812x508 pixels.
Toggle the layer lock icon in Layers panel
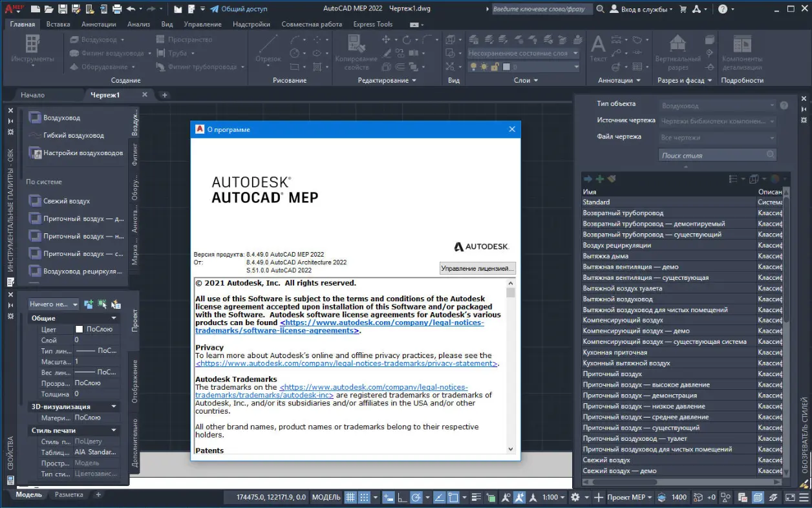click(494, 67)
